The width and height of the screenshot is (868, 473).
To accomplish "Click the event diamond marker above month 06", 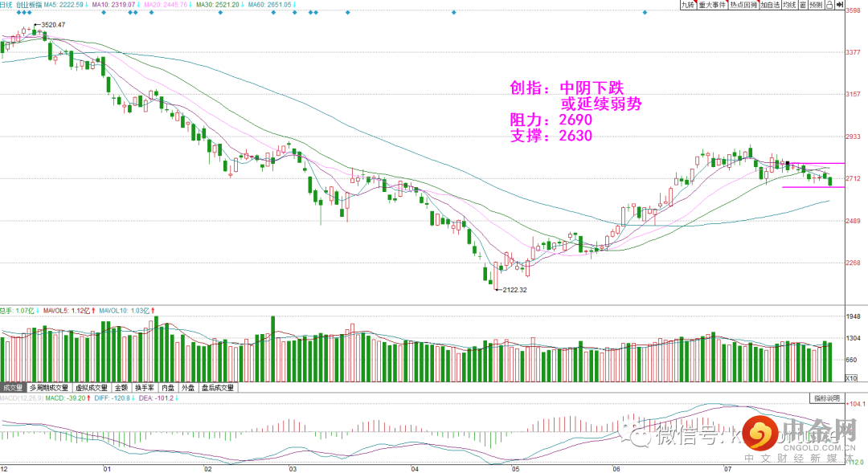I will pos(645,12).
